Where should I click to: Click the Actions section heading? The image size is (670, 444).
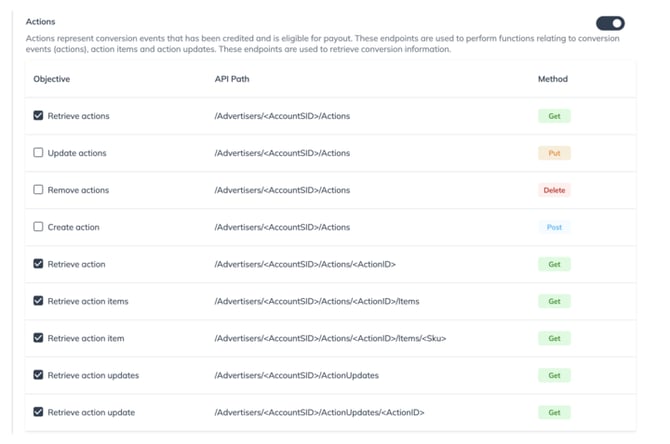click(x=41, y=21)
